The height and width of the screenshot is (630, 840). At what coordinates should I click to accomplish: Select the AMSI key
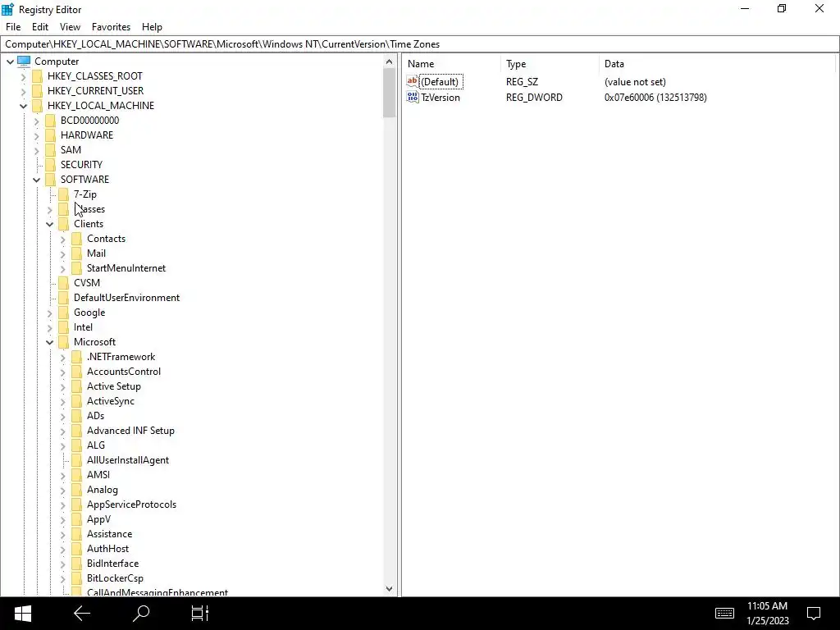coord(98,475)
